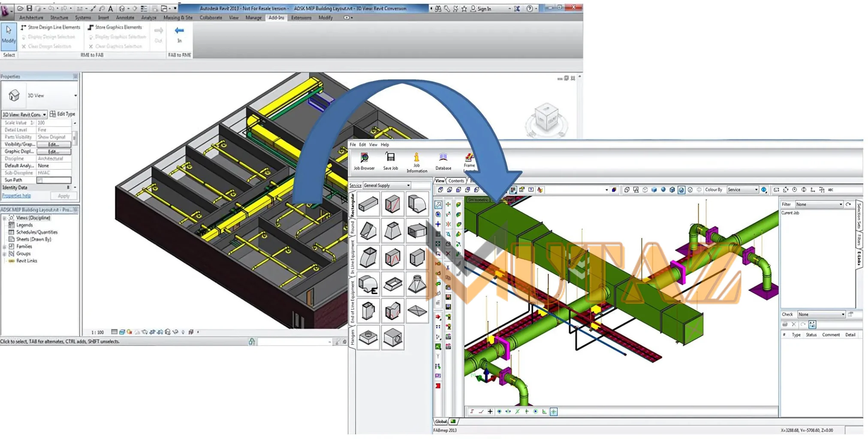This screenshot has height=439, width=868.
Task: Open the Colour By Service dropdown
Action: [742, 190]
